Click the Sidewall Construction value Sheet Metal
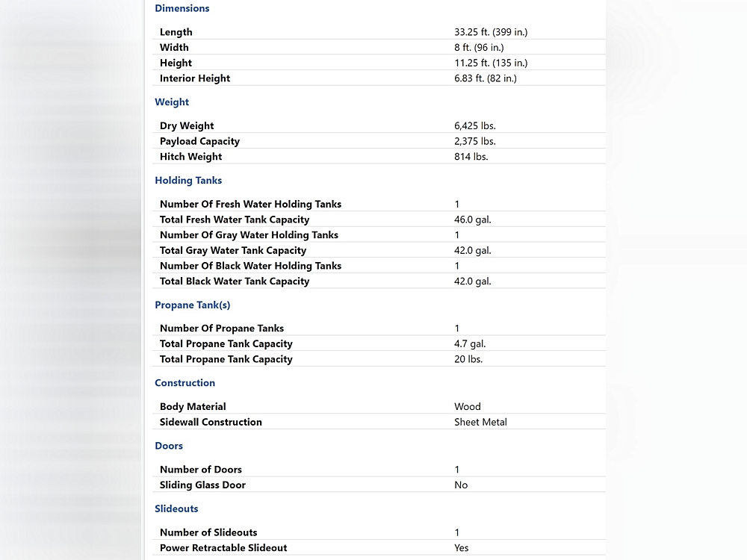 (x=480, y=422)
